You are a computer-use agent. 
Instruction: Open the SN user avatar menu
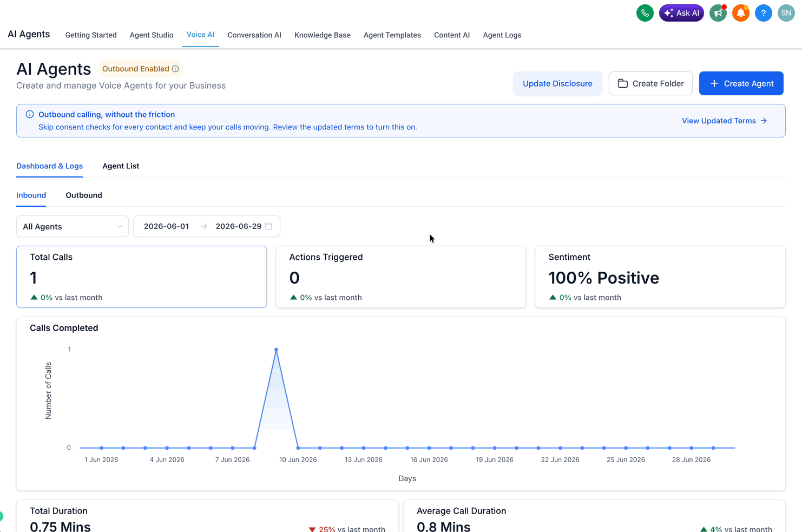click(786, 13)
